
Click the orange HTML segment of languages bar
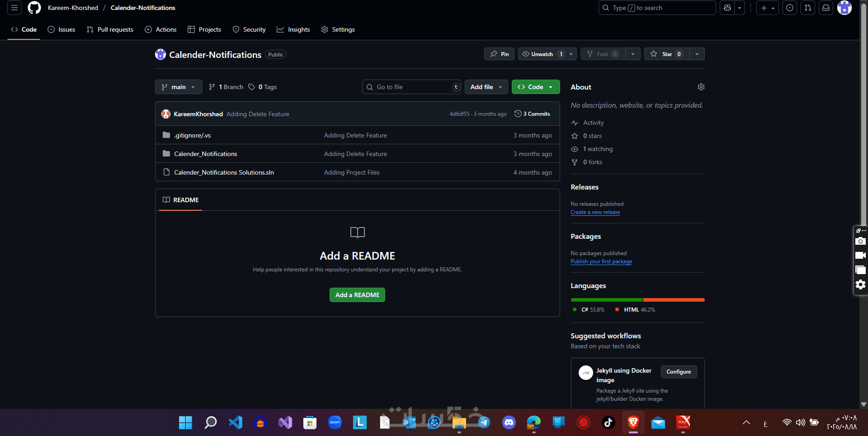(674, 300)
